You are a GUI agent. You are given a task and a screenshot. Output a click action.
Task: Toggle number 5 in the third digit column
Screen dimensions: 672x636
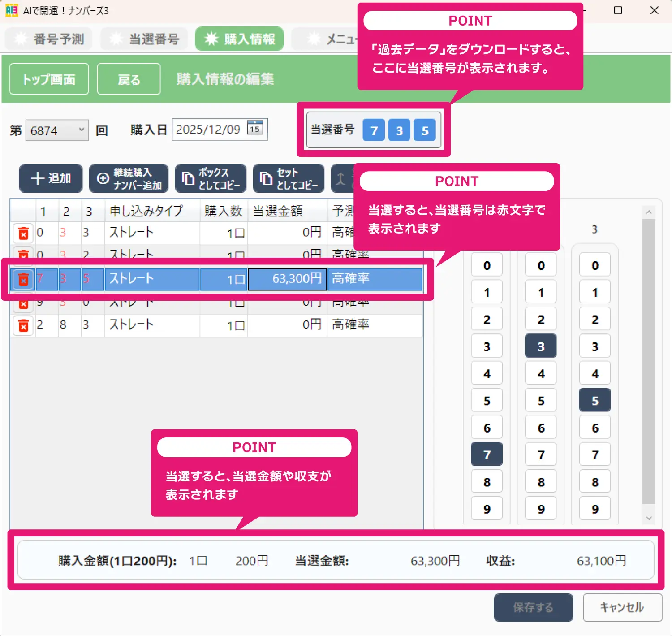[594, 400]
